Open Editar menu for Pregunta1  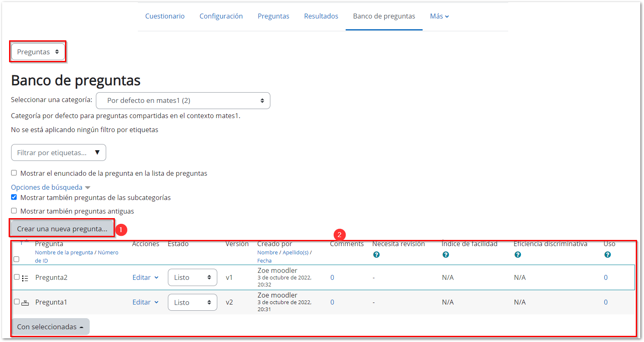145,302
